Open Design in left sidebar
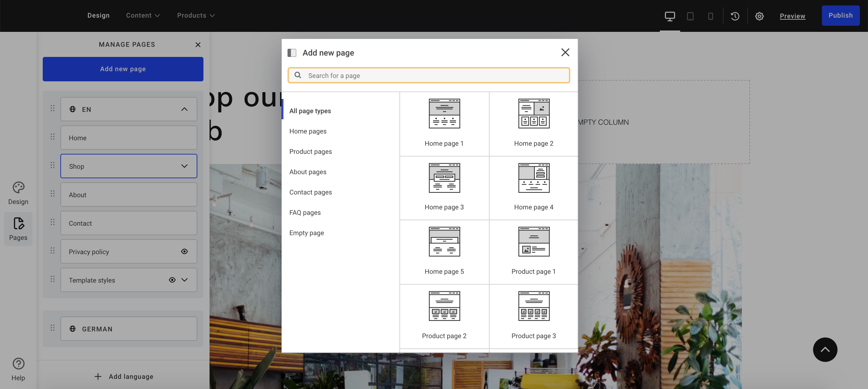This screenshot has width=868, height=389. pyautogui.click(x=18, y=193)
